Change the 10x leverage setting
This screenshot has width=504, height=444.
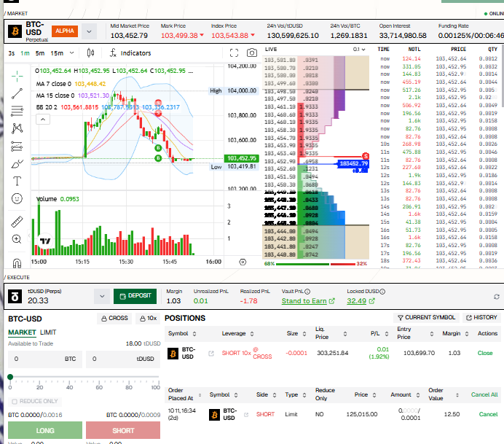pyautogui.click(x=148, y=318)
